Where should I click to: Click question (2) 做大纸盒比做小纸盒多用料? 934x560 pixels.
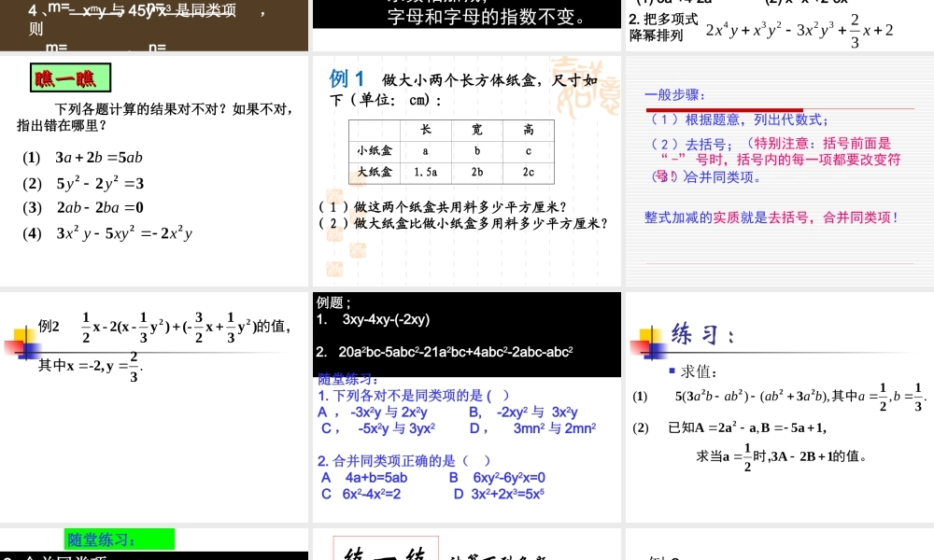[x=463, y=223]
